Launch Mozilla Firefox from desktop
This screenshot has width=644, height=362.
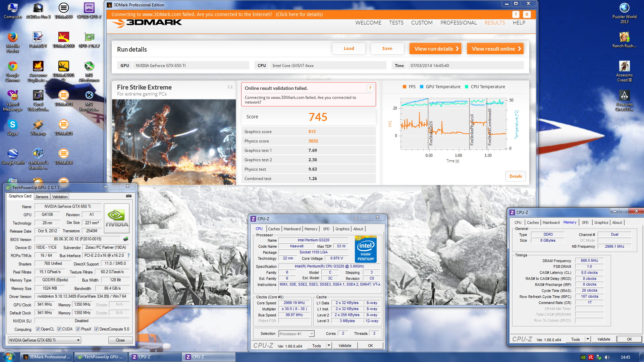point(12,42)
